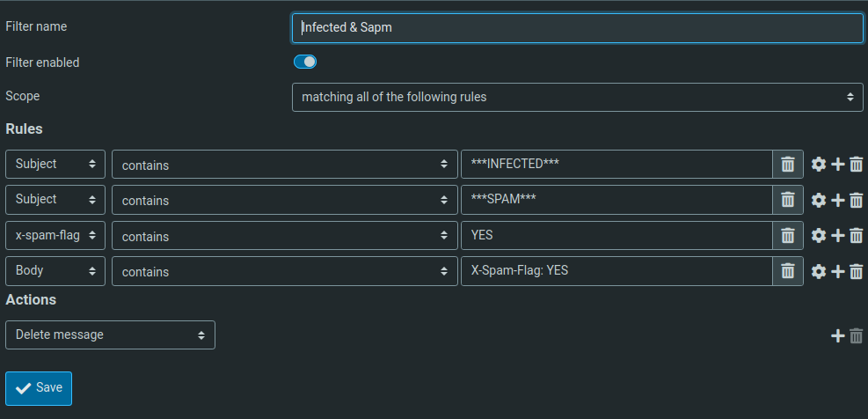Open the Delete message action dropdown
Screen dimensions: 868x419
(110, 335)
